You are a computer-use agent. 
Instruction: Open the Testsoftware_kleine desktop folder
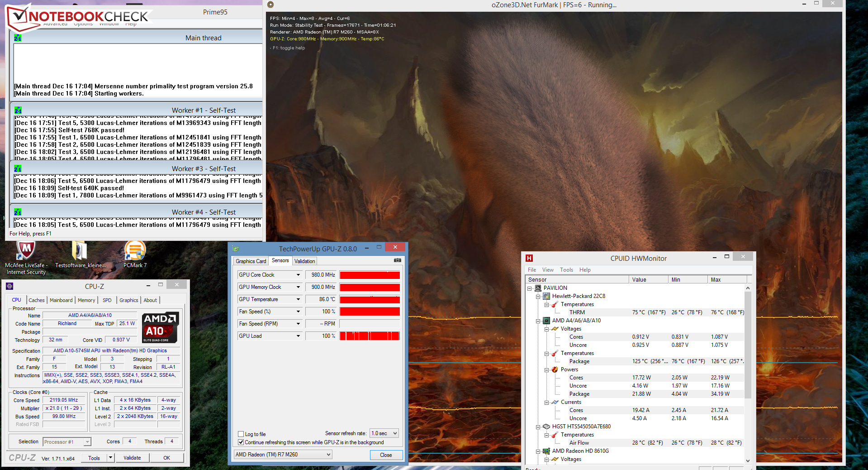click(80, 255)
